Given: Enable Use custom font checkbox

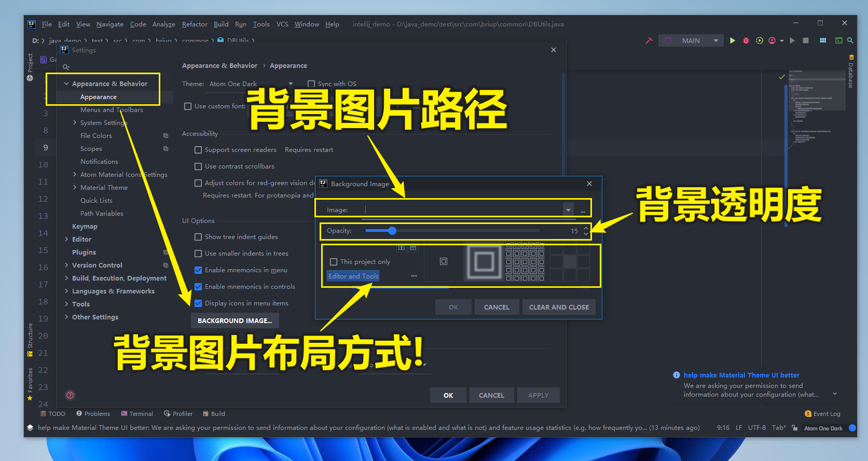Looking at the screenshot, I should click(x=188, y=106).
